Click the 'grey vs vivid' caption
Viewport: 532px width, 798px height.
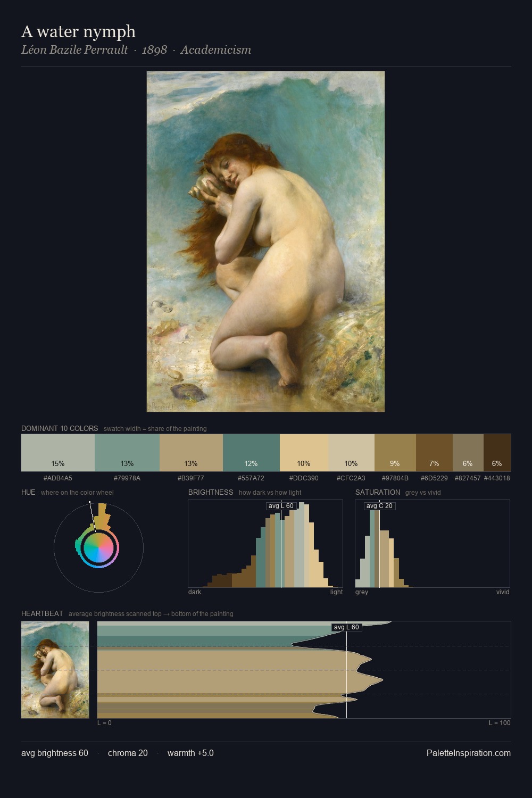tap(423, 493)
